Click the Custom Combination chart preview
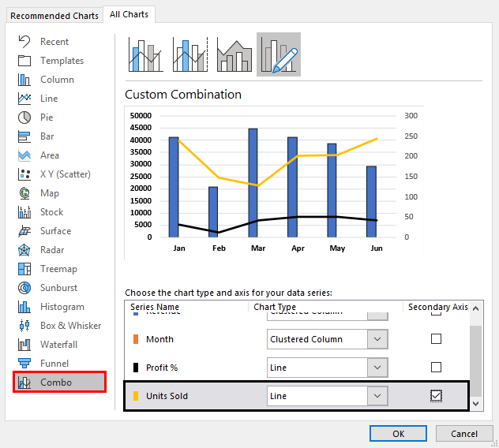The width and height of the screenshot is (499, 448). pyautogui.click(x=274, y=183)
